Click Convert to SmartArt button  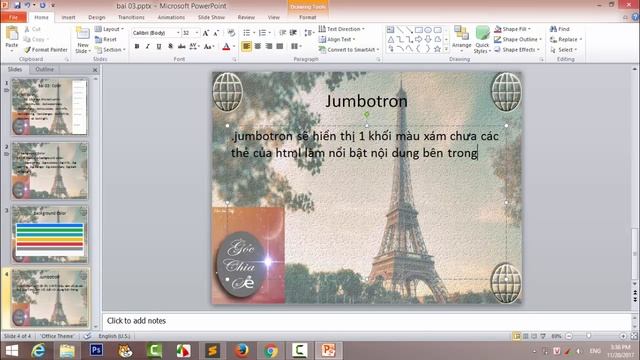[x=349, y=49]
